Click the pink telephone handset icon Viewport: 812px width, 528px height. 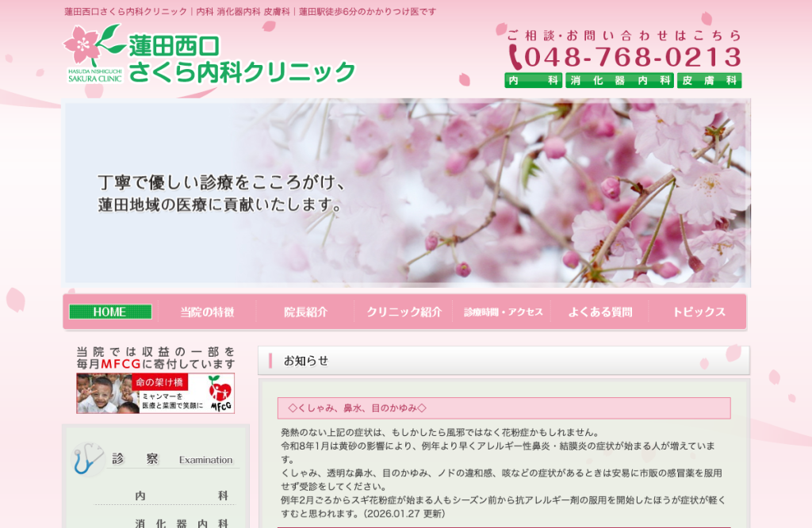(x=515, y=57)
